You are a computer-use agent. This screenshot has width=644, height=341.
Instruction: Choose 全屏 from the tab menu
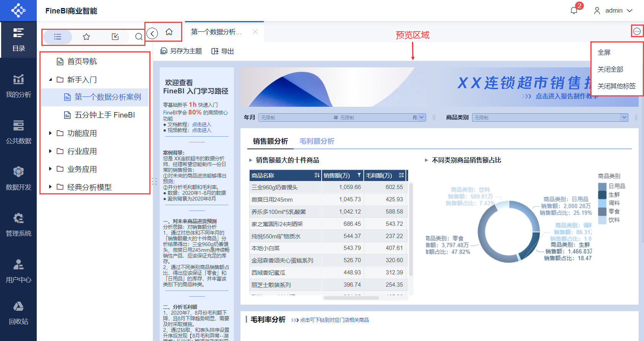point(604,52)
